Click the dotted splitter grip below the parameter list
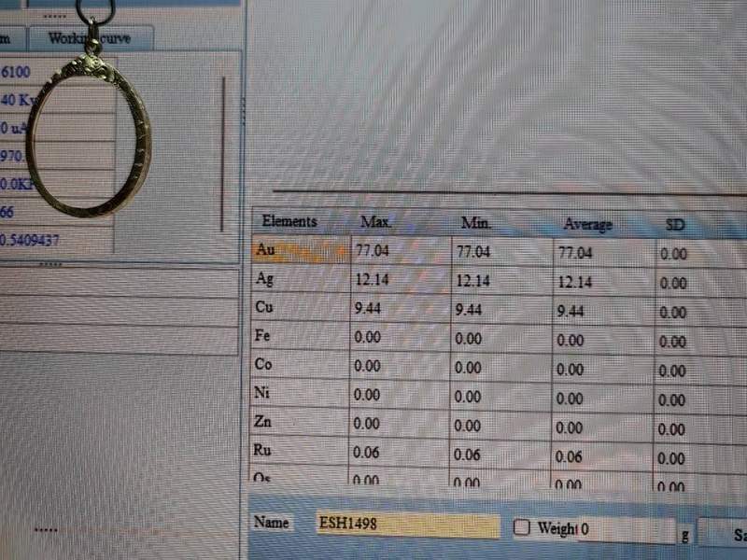 click(x=49, y=264)
